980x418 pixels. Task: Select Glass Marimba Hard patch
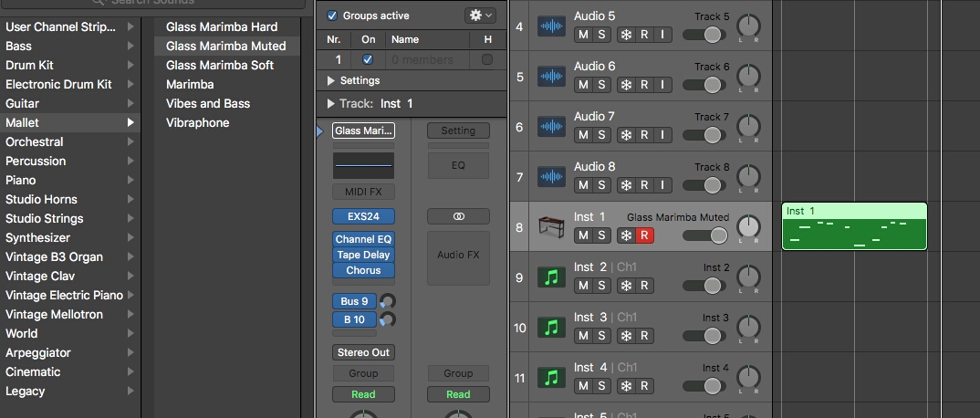[222, 26]
